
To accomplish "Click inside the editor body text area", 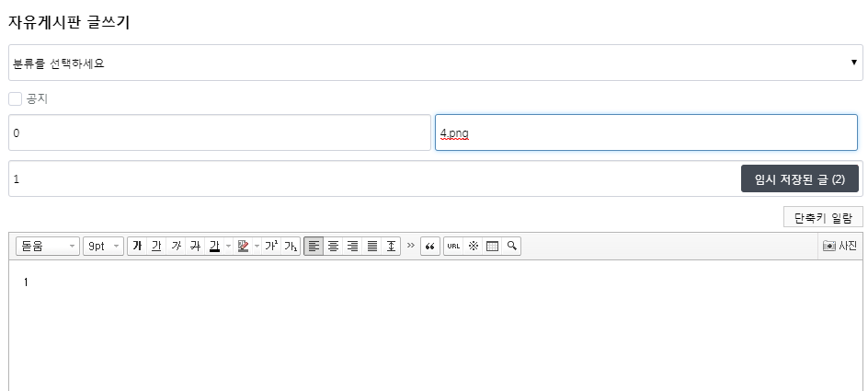I will [436, 326].
